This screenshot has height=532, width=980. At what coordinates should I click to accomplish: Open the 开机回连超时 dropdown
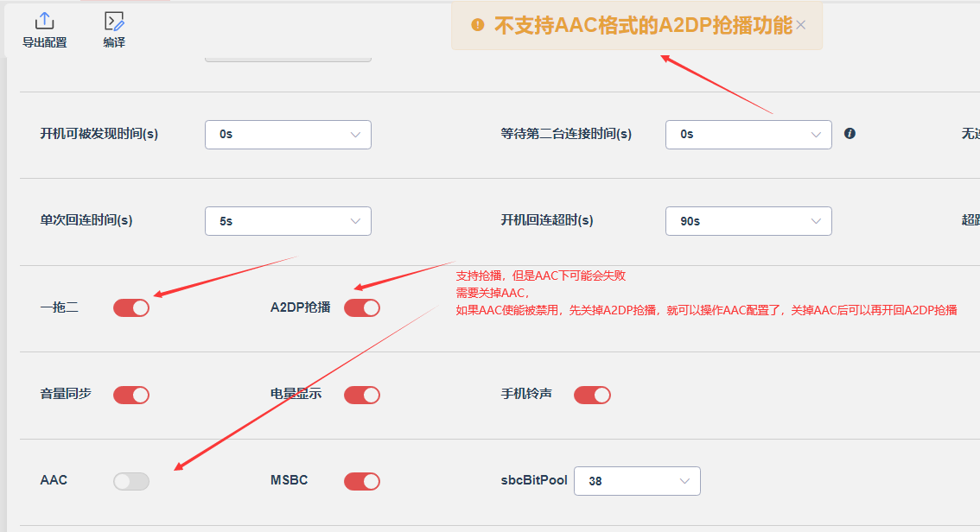tap(748, 221)
